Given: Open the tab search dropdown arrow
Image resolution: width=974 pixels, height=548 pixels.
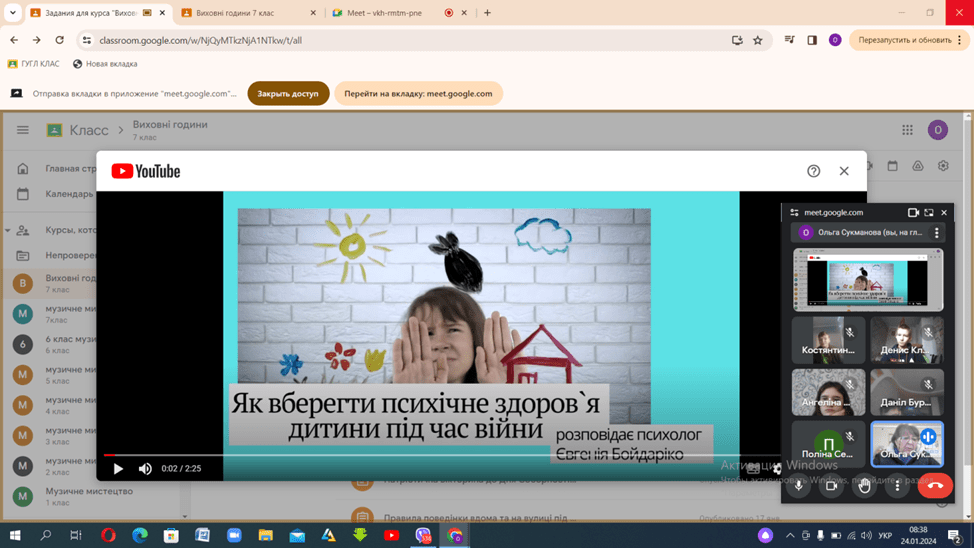Looking at the screenshot, I should tap(12, 12).
